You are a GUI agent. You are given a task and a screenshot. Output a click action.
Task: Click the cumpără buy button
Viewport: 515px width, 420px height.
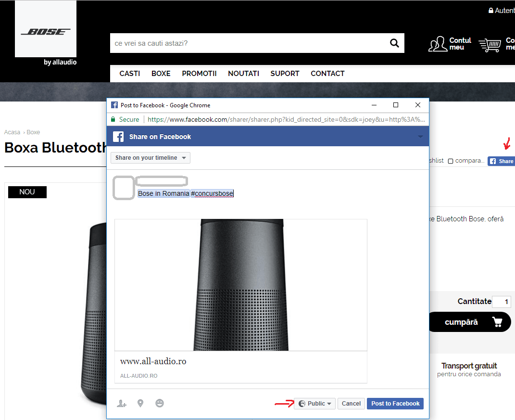(469, 322)
